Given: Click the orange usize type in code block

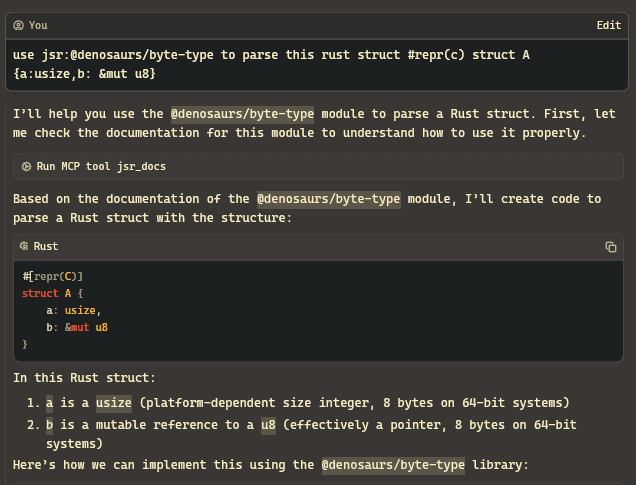Looking at the screenshot, I should [80, 310].
